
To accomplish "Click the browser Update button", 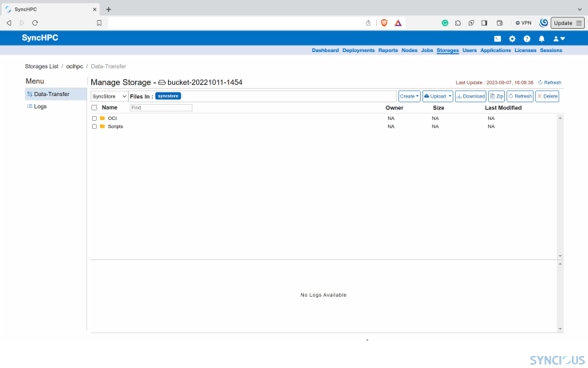I will pyautogui.click(x=567, y=23).
